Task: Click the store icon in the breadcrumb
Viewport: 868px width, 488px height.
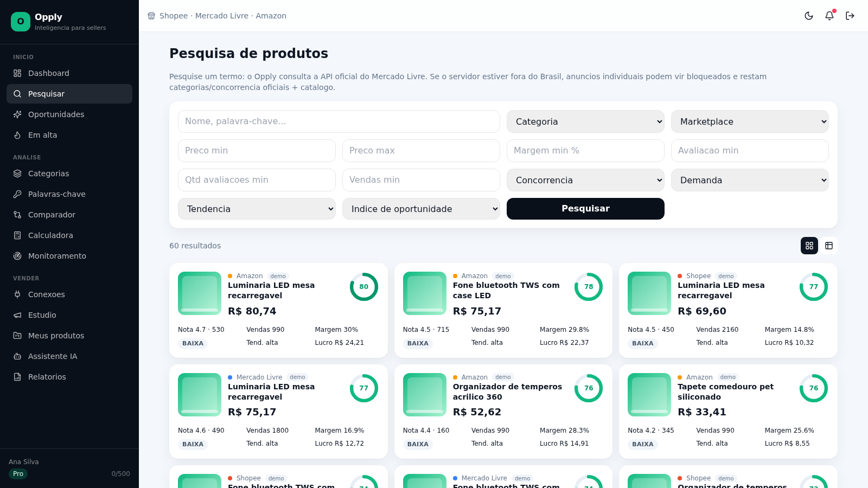Action: pos(151,16)
